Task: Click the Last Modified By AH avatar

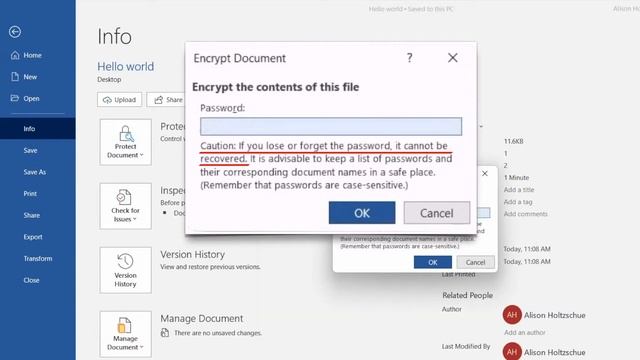Action: pyautogui.click(x=512, y=351)
